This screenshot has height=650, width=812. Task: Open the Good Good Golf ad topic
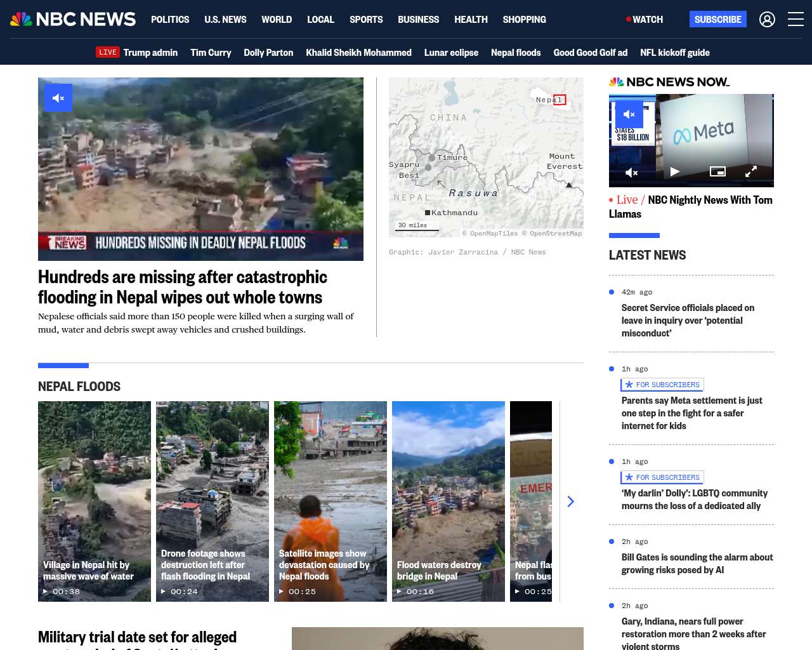590,52
